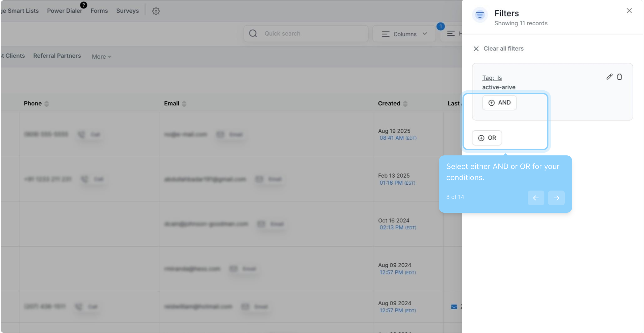Open the Columns dropdown
644x333 pixels.
(x=404, y=34)
